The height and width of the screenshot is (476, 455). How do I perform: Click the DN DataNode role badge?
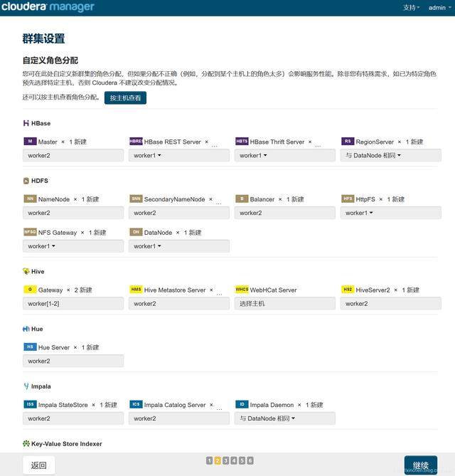[136, 232]
